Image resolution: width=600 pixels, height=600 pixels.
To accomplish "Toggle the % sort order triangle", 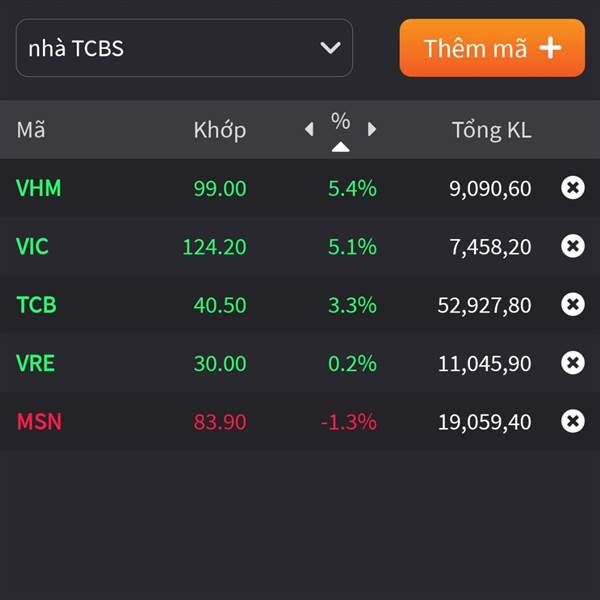I will coord(341,147).
